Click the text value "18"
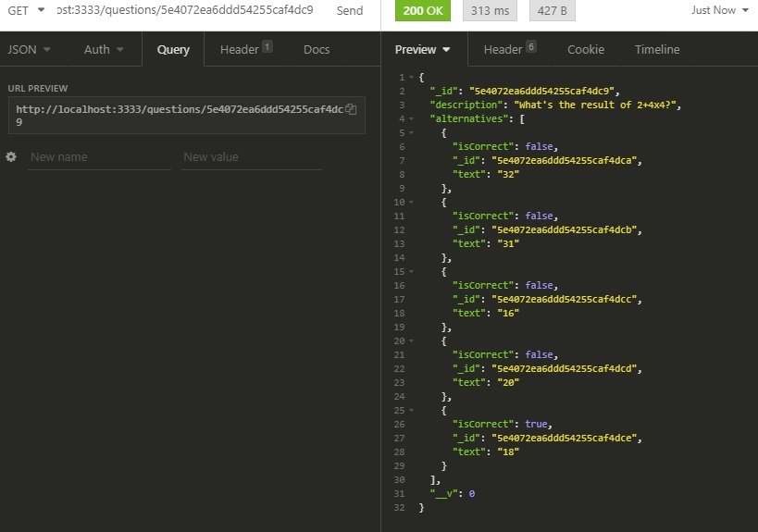This screenshot has width=758, height=532. tap(507, 452)
